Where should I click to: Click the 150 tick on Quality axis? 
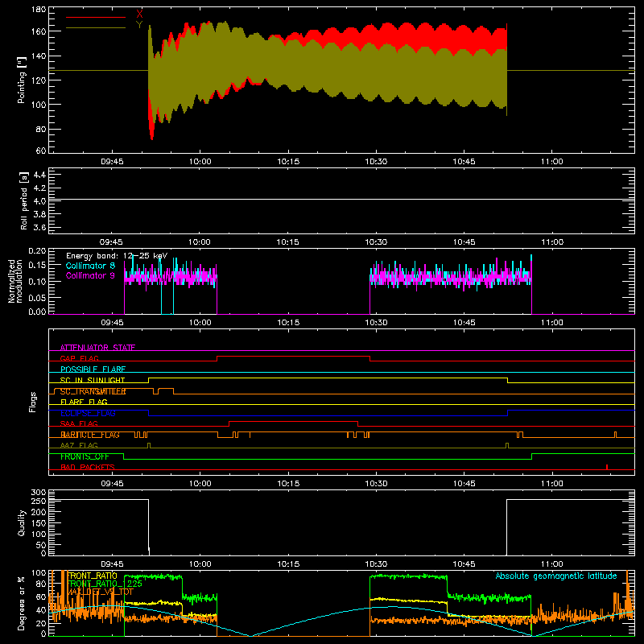coord(39,522)
